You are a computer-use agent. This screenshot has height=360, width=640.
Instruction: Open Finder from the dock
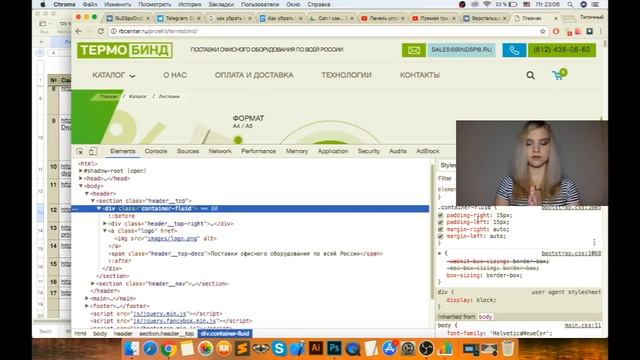click(x=131, y=349)
